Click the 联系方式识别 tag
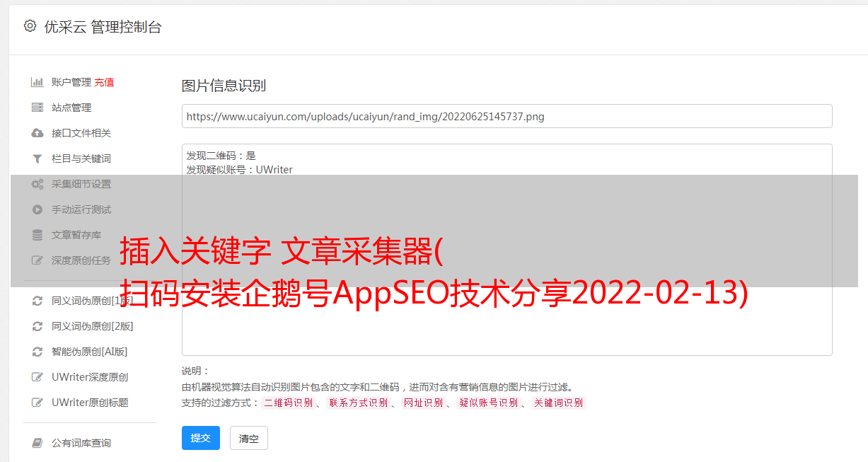868x462 pixels. coord(358,403)
